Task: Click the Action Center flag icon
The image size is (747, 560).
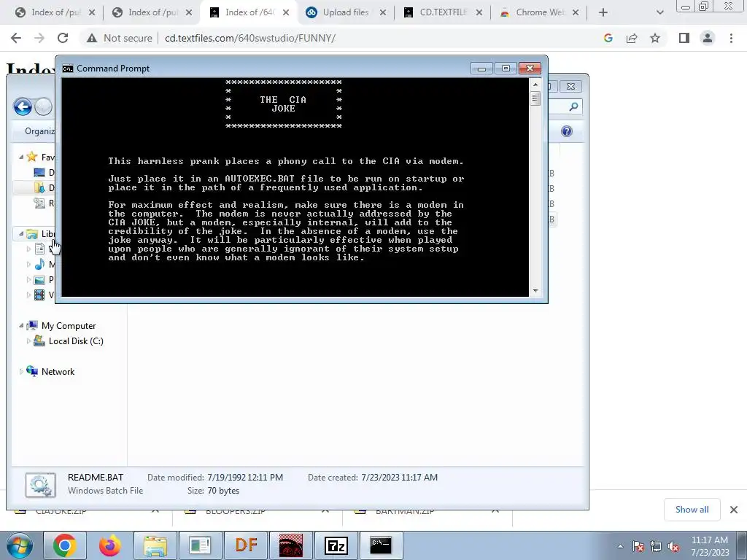Action: 638,546
